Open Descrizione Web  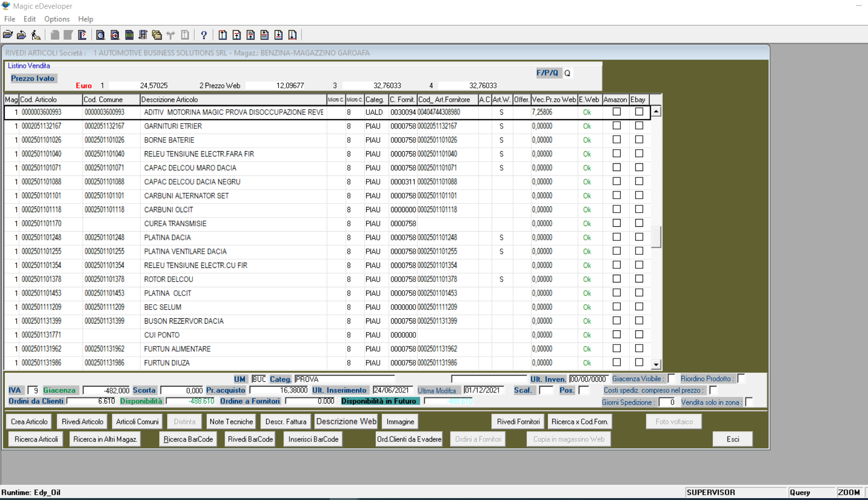coord(346,422)
